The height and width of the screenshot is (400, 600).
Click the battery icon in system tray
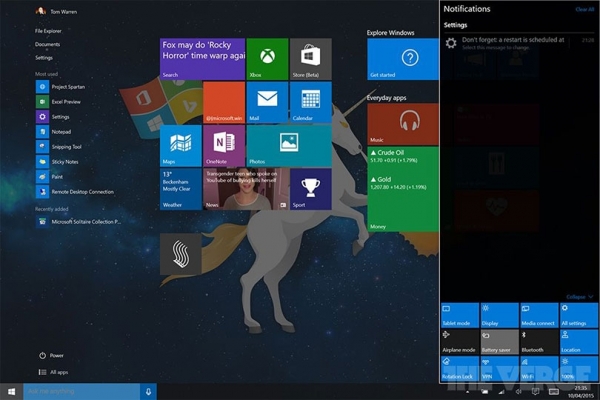point(484,392)
